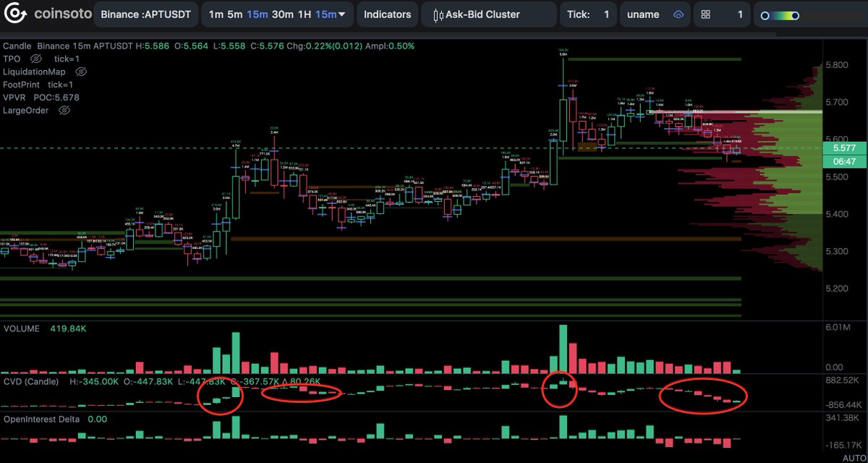
Task: Select the TPO indicator label
Action: (12, 59)
